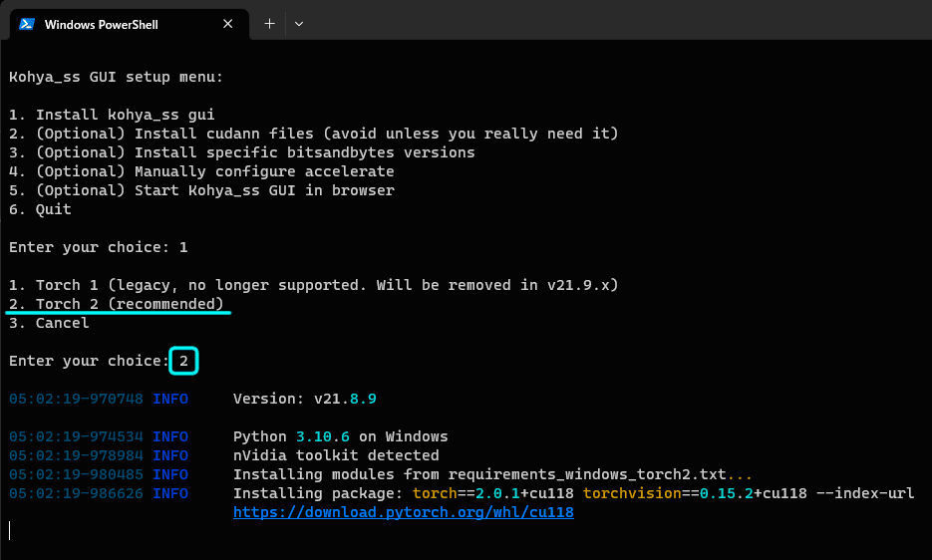This screenshot has height=560, width=932.
Task: Click the '--index-url' argument text
Action: [x=865, y=493]
